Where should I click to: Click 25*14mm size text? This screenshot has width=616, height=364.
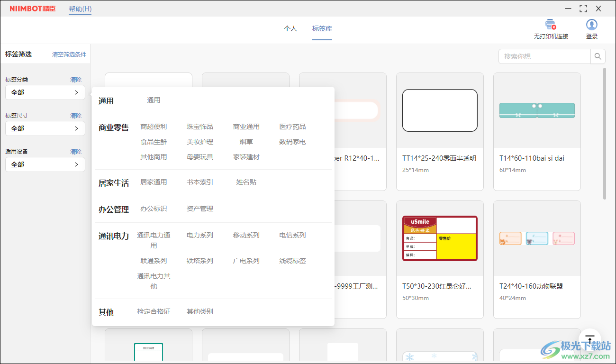coord(416,170)
